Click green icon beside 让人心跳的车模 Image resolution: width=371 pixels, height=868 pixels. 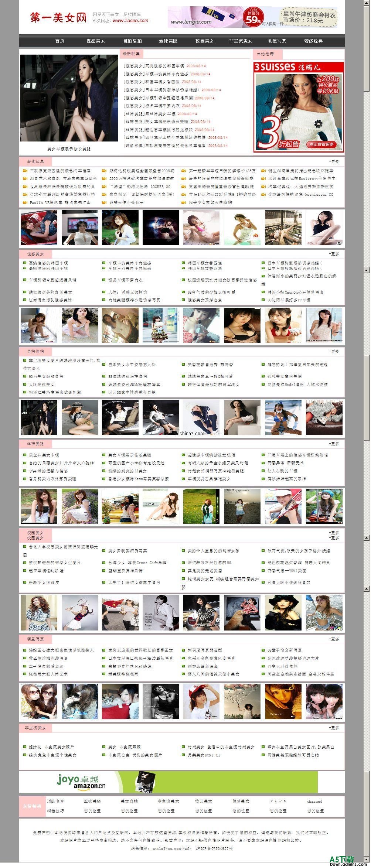pyautogui.click(x=263, y=471)
